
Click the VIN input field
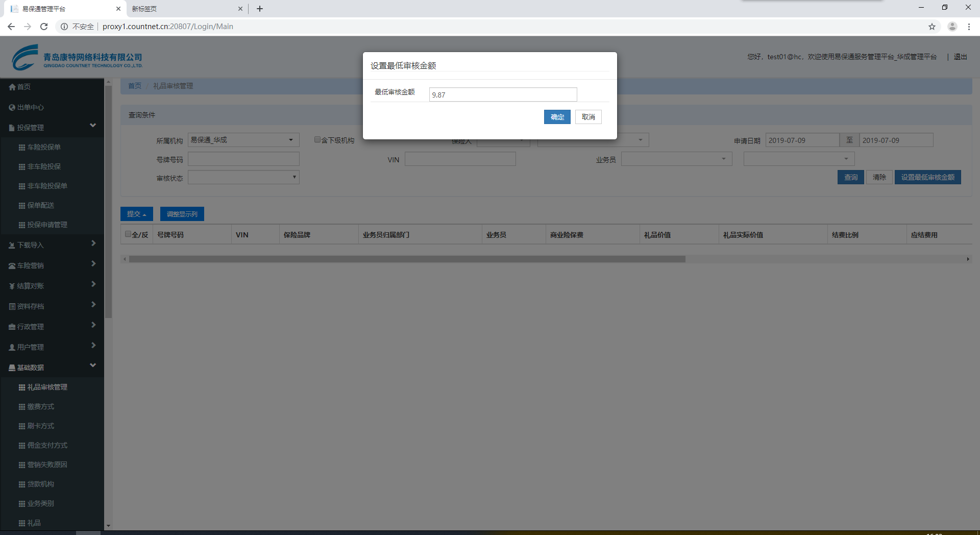pos(460,159)
